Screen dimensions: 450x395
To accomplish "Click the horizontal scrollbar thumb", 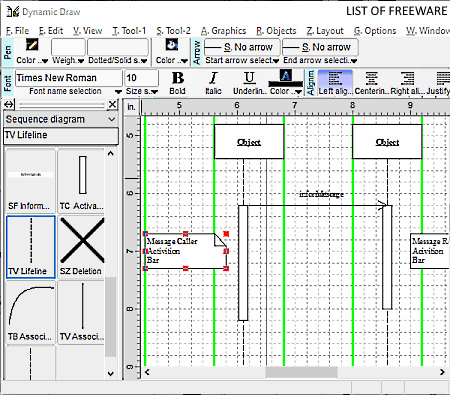I will (x=301, y=372).
